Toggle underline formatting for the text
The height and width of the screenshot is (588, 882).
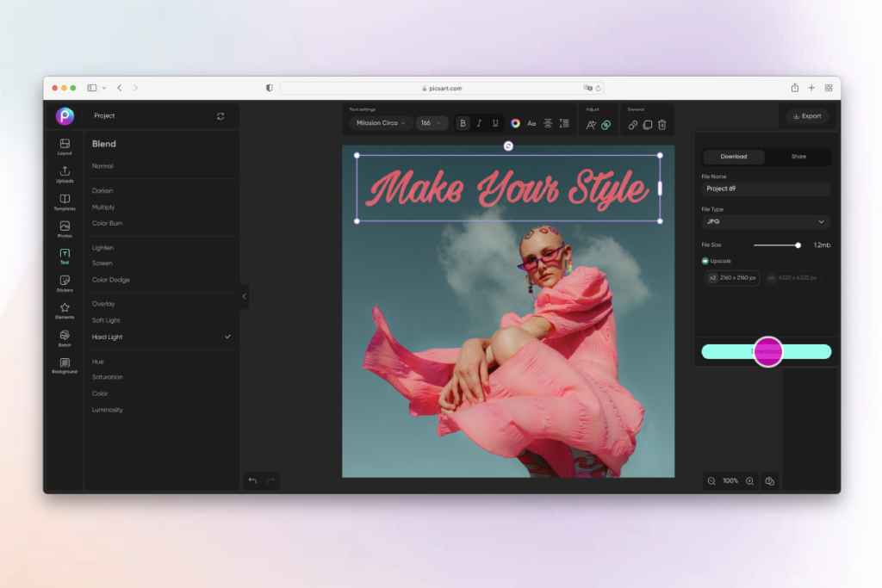point(495,124)
